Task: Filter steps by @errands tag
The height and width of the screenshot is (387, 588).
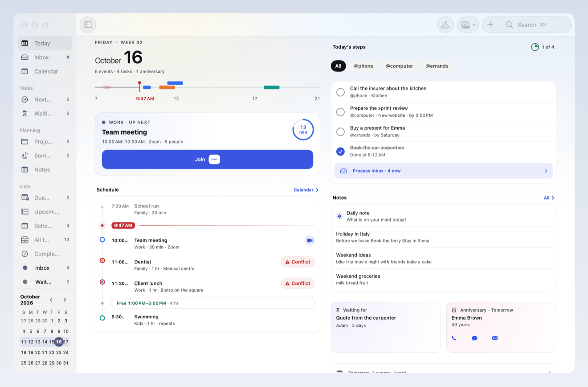Action: pyautogui.click(x=437, y=66)
